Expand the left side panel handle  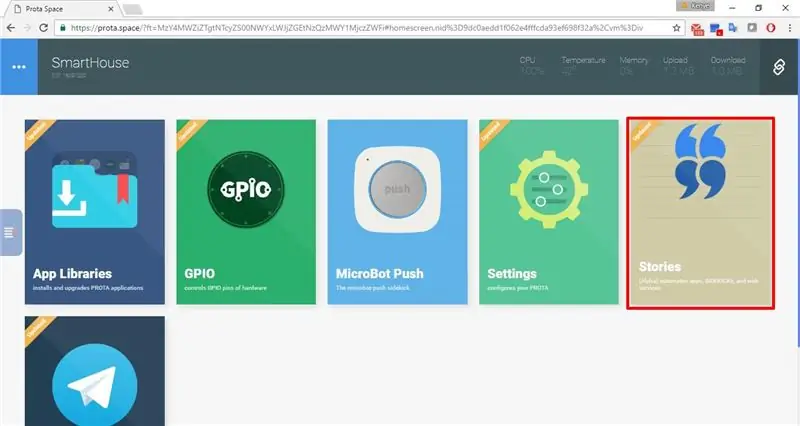tap(10, 232)
